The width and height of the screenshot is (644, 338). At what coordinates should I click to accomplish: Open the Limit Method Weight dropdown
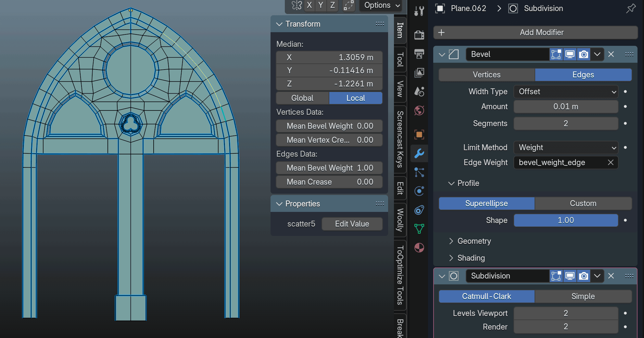566,148
